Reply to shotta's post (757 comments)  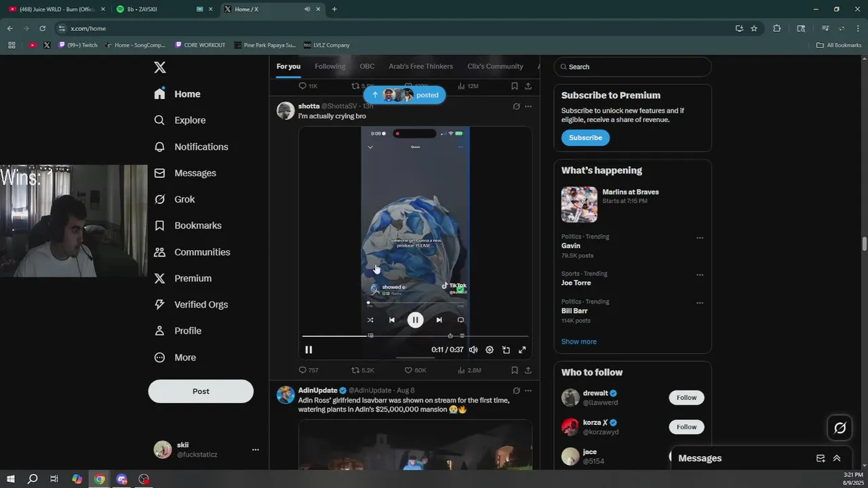(309, 370)
